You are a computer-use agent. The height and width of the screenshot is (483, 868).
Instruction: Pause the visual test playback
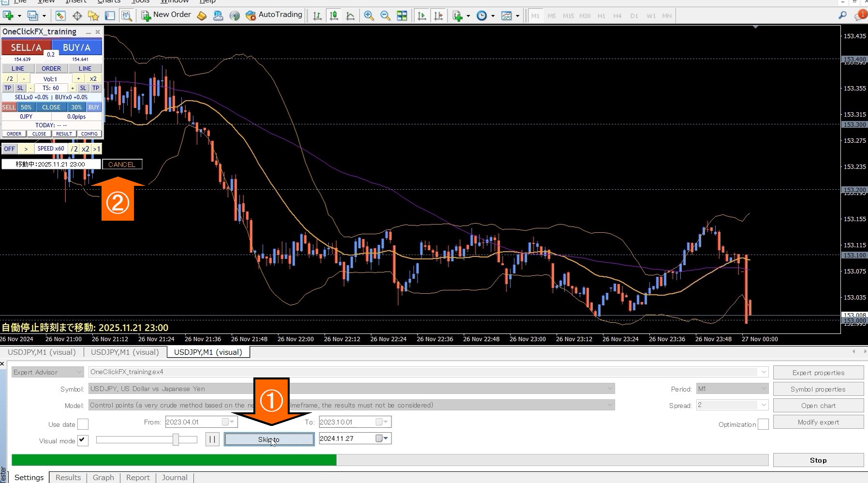pyautogui.click(x=212, y=439)
